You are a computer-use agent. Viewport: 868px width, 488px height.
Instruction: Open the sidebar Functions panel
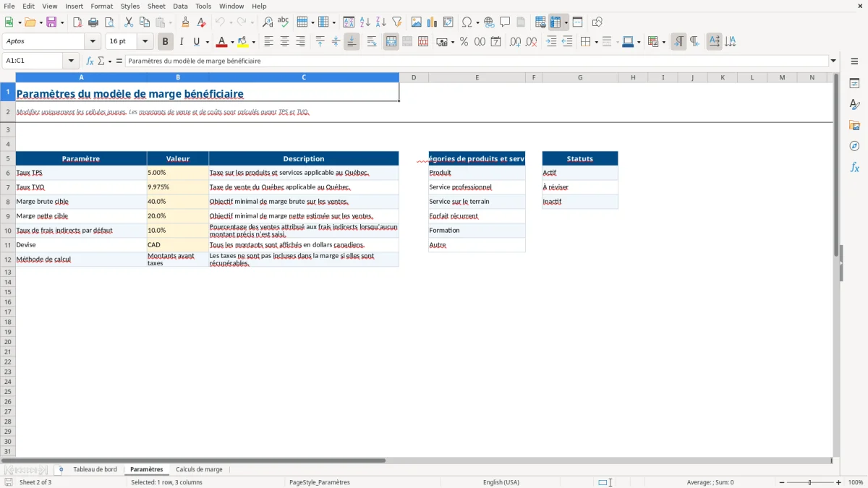tap(854, 167)
